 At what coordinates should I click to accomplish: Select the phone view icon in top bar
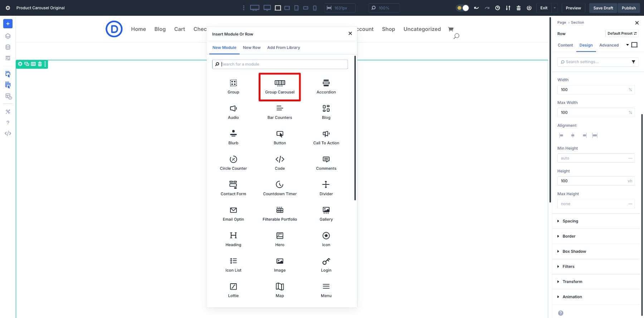point(315,8)
